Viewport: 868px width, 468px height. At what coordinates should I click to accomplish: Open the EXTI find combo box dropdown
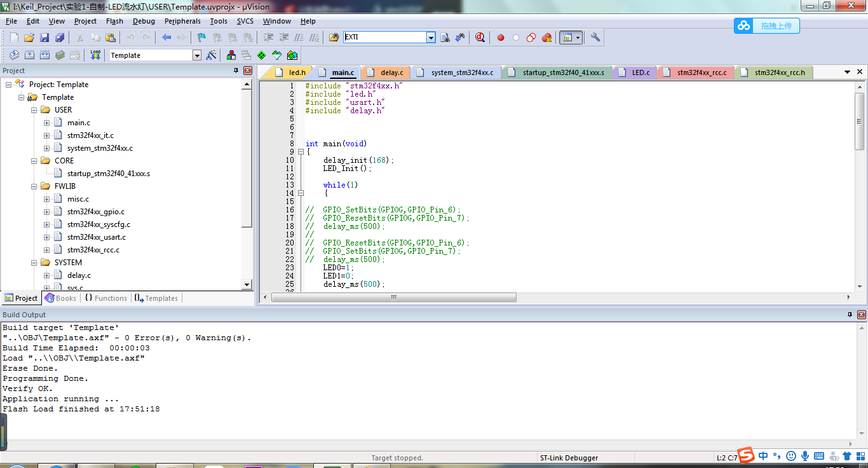(431, 38)
